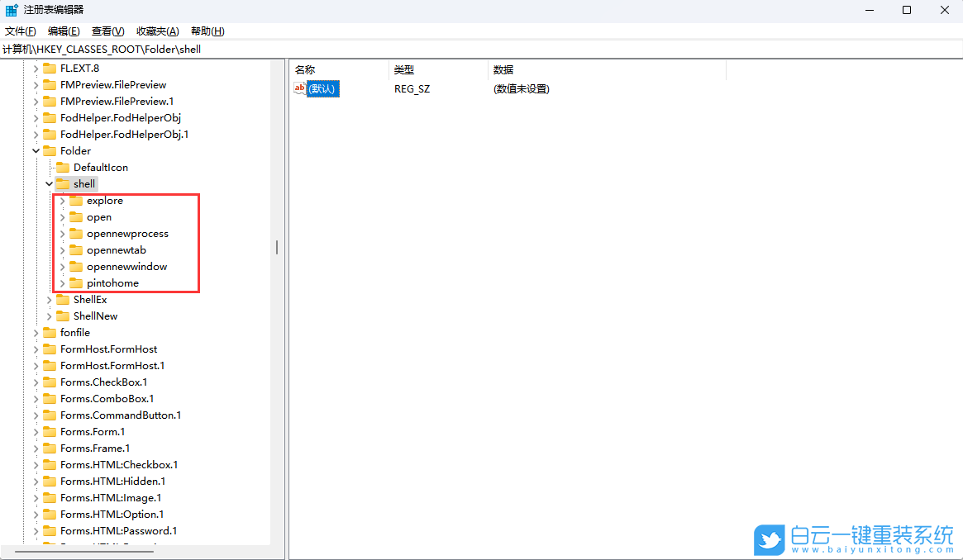Open the 编辑(E) menu
The width and height of the screenshot is (963, 560).
(64, 31)
